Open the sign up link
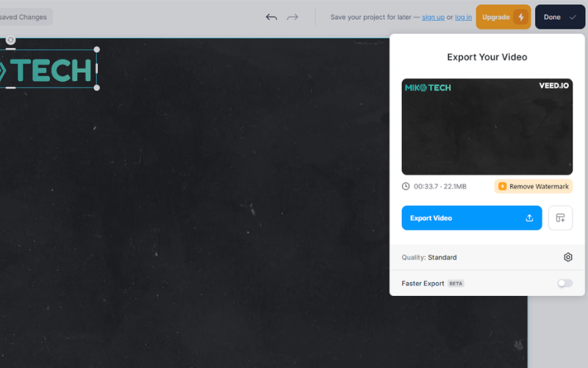 pyautogui.click(x=433, y=17)
